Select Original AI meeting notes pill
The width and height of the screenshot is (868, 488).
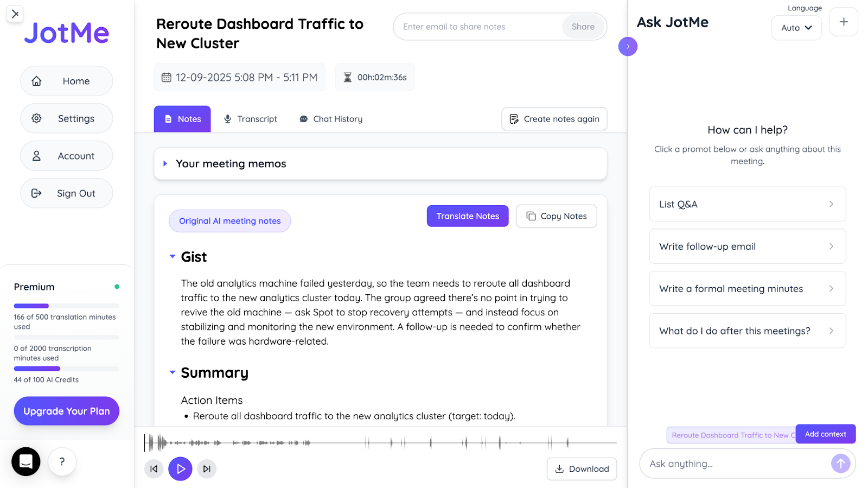tap(230, 221)
